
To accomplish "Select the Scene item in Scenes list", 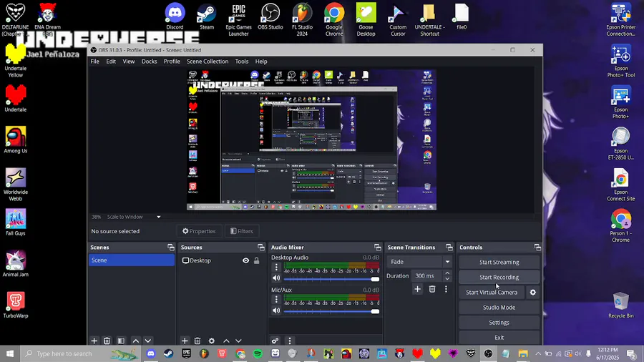I will (x=132, y=260).
